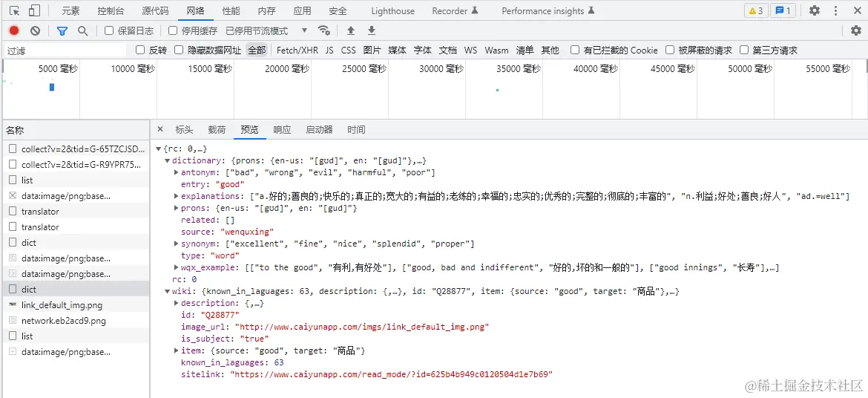Open the 标头 details tab
Image resolution: width=868 pixels, height=398 pixels.
pyautogui.click(x=184, y=130)
